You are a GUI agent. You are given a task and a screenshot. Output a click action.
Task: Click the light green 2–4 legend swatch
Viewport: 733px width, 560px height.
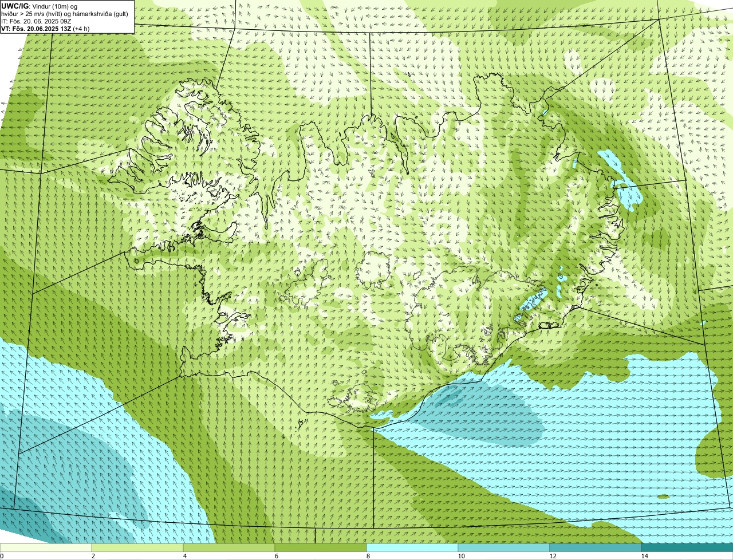pos(137,548)
